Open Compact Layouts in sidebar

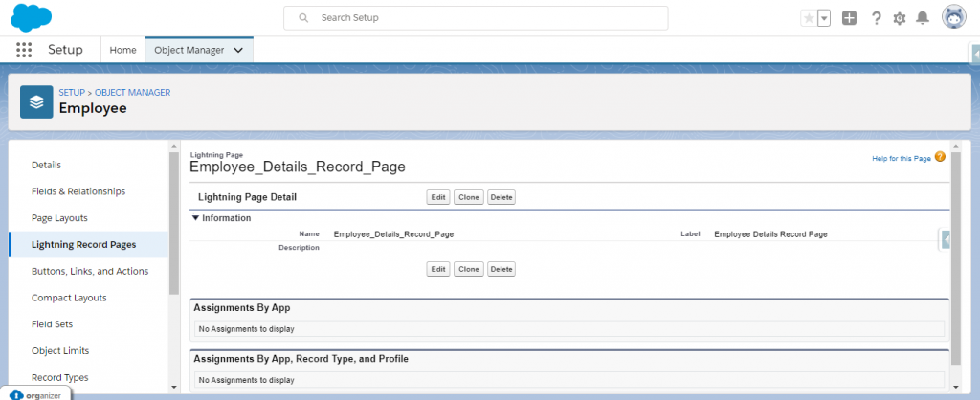69,298
